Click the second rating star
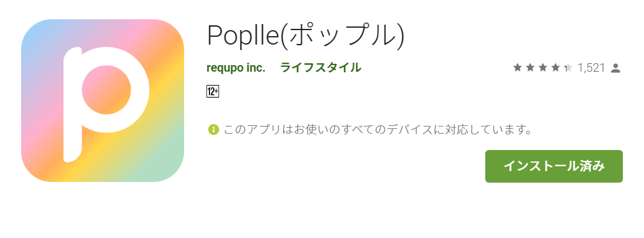This screenshot has width=644, height=238. click(x=531, y=67)
